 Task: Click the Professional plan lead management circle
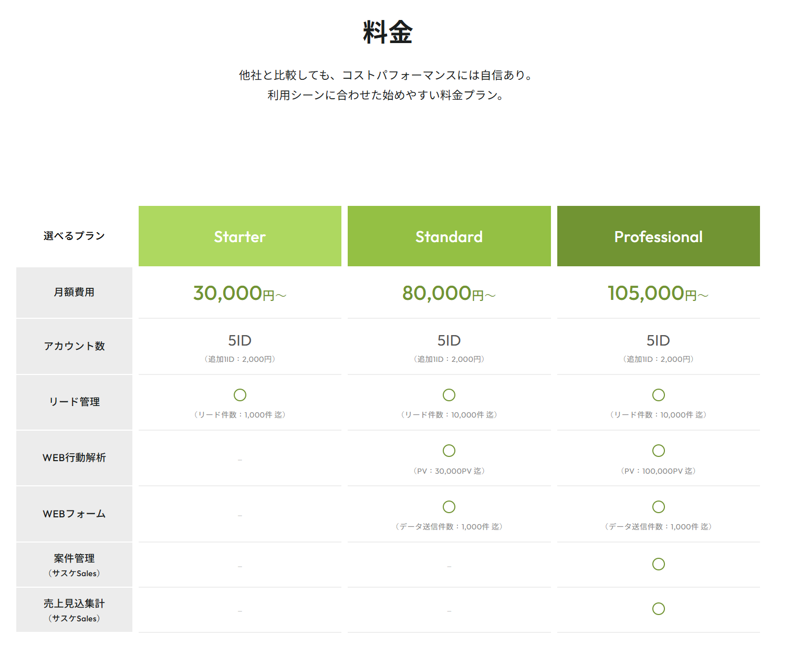point(658,395)
